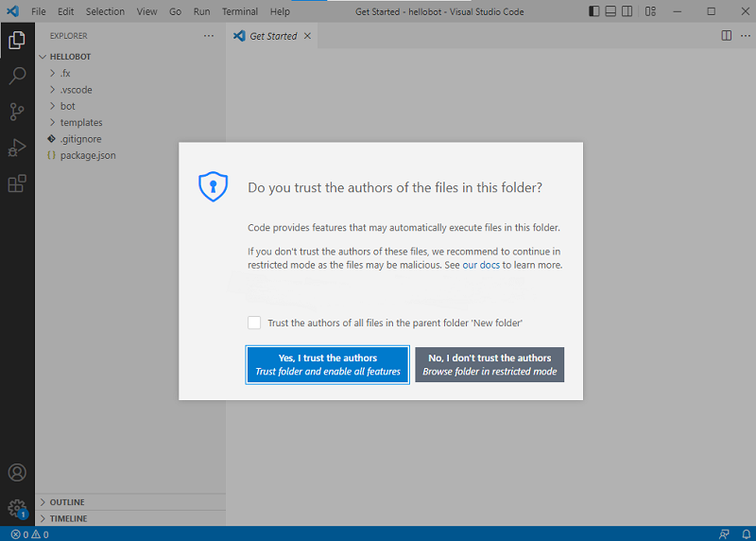Open notifications bell in status bar
756x541 pixels.
pyautogui.click(x=746, y=534)
